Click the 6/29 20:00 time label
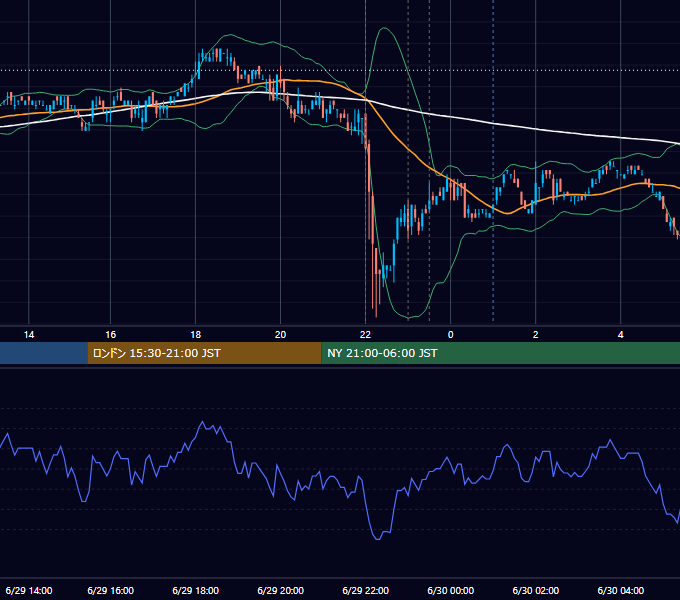The width and height of the screenshot is (680, 600). [281, 590]
